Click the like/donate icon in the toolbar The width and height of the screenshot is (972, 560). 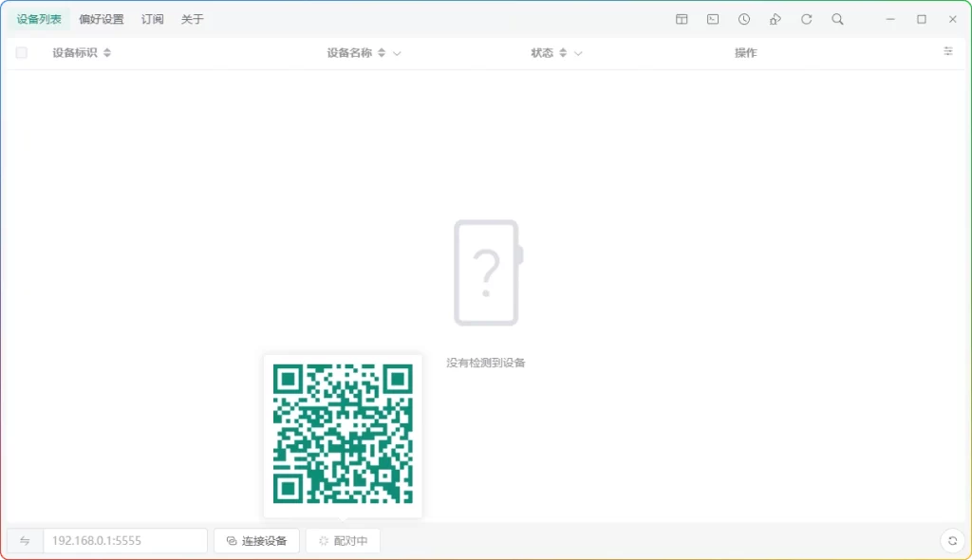(776, 19)
